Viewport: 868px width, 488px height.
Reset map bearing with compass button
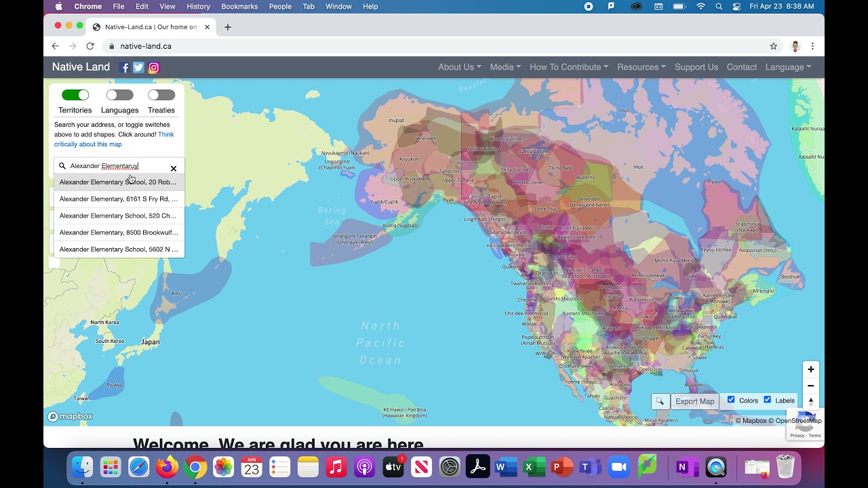810,401
